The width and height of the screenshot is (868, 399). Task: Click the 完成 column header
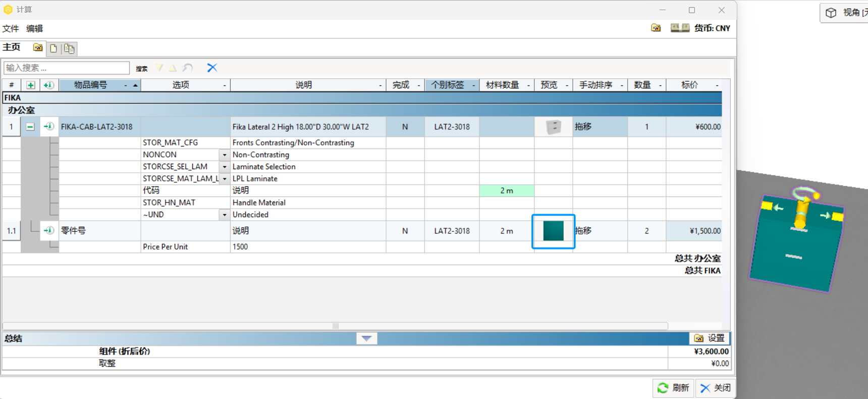click(x=405, y=85)
